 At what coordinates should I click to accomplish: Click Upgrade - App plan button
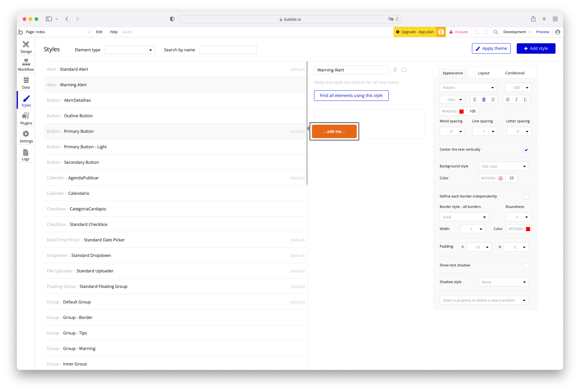tap(415, 32)
